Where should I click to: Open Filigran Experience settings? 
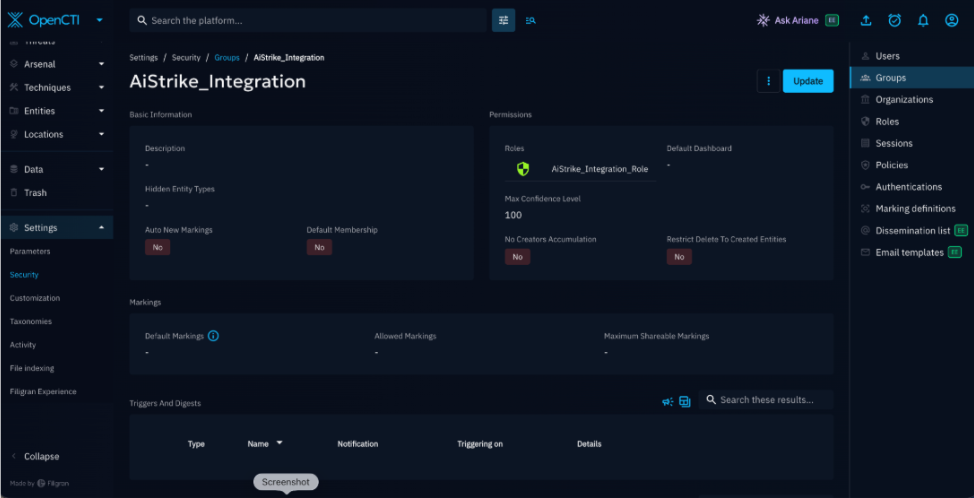click(x=43, y=392)
